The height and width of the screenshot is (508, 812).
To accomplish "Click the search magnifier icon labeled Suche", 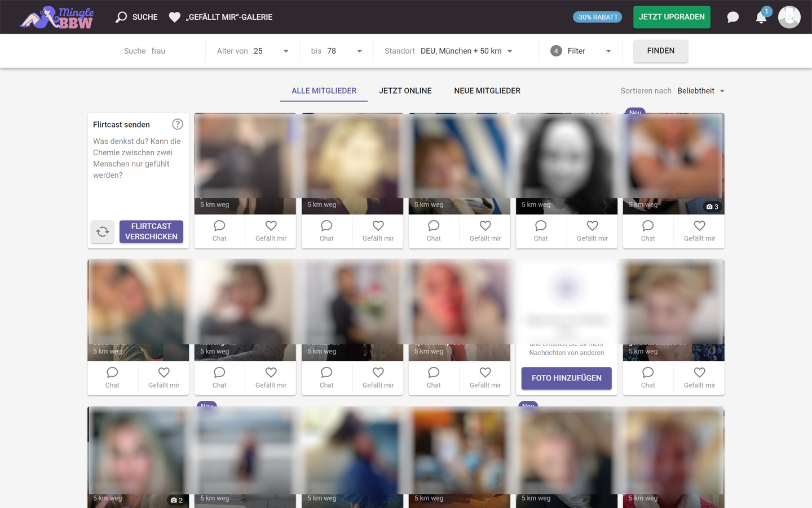I will click(x=121, y=17).
